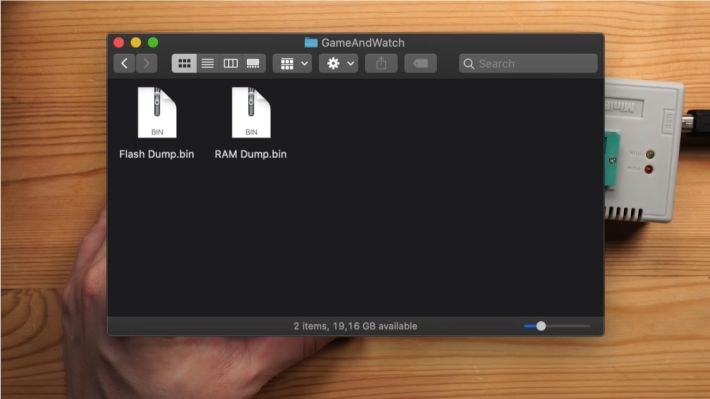Click the chevron beside the gear icon
This screenshot has height=399, width=710.
coord(350,64)
